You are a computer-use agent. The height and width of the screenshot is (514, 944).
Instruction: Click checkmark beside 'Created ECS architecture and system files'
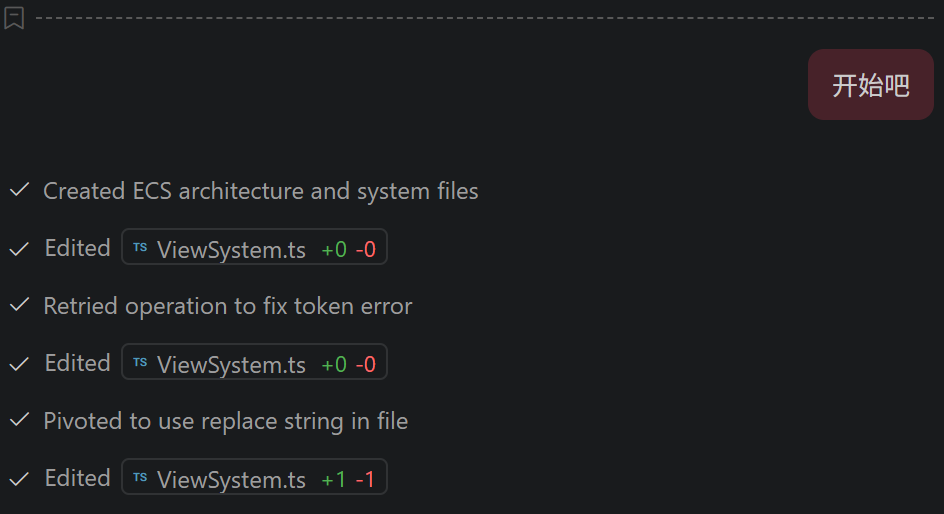19,190
